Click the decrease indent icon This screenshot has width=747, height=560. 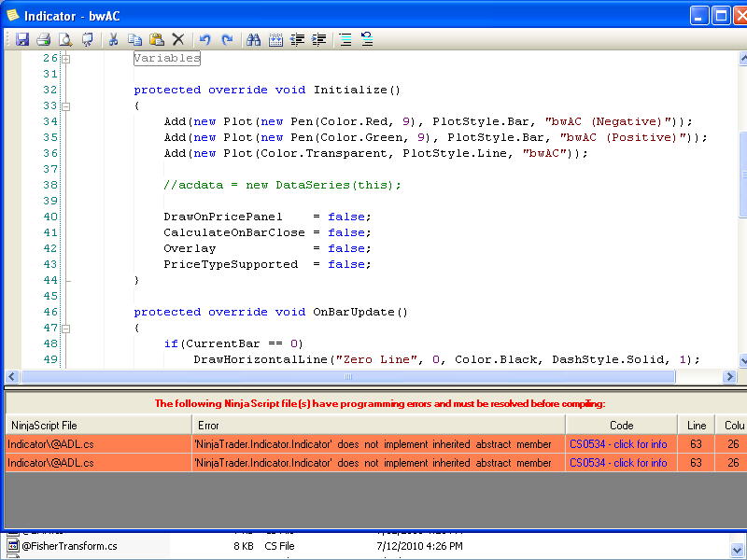coord(297,39)
